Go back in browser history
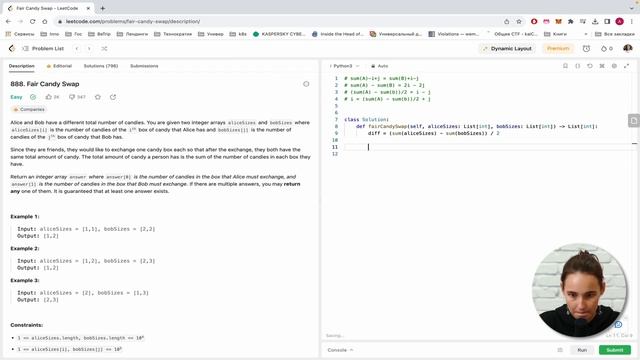The image size is (640, 360). (x=9, y=21)
